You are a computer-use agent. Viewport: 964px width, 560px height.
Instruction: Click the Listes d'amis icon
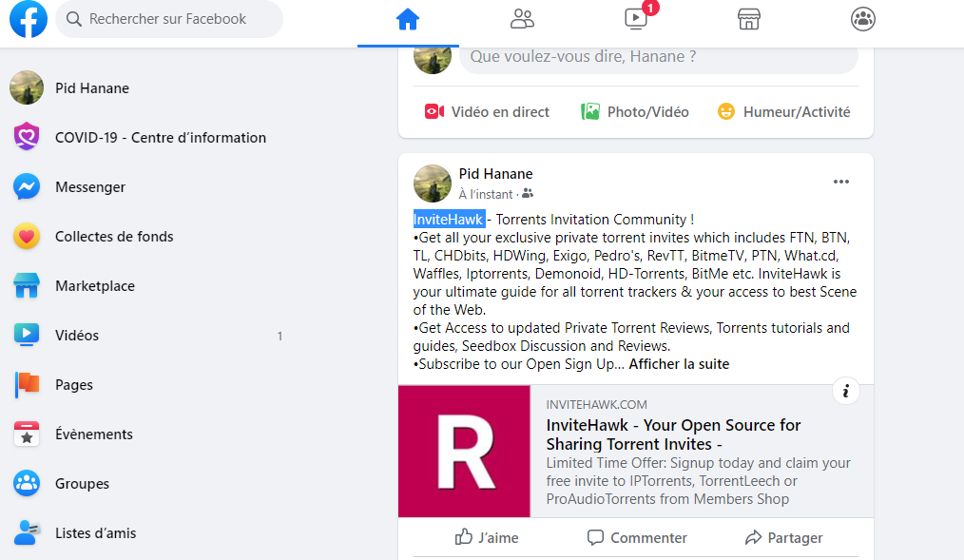(27, 533)
